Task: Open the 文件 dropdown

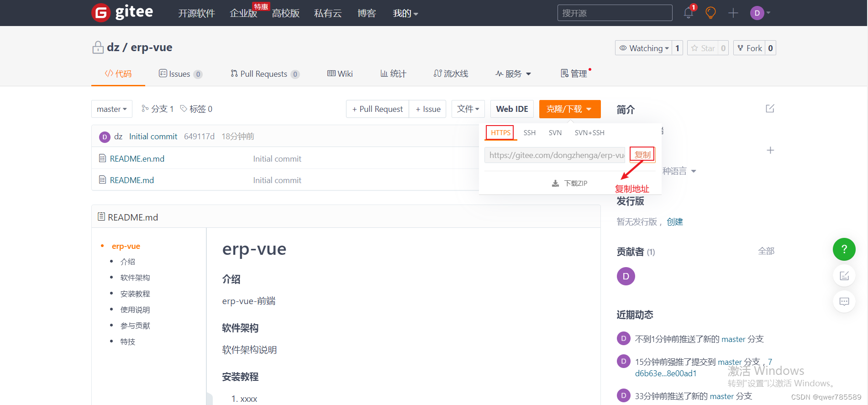Action: pos(468,109)
